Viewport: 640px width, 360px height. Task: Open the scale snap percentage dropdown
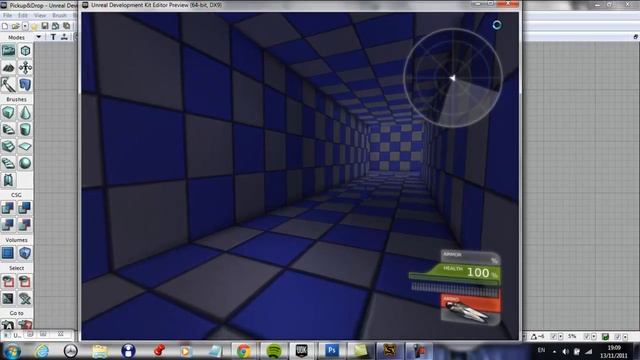593,337
